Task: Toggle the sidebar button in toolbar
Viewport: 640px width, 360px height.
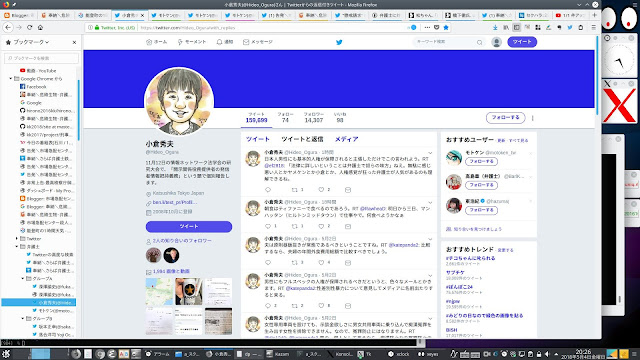Action: point(516,27)
